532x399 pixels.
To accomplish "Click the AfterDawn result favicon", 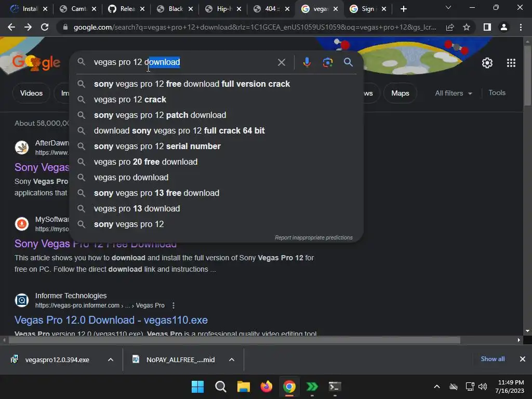I will pos(22,148).
